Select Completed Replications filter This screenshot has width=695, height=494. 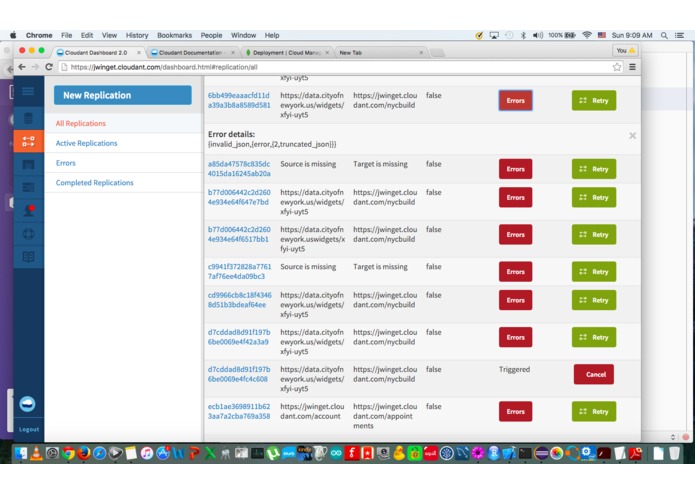pyautogui.click(x=94, y=183)
